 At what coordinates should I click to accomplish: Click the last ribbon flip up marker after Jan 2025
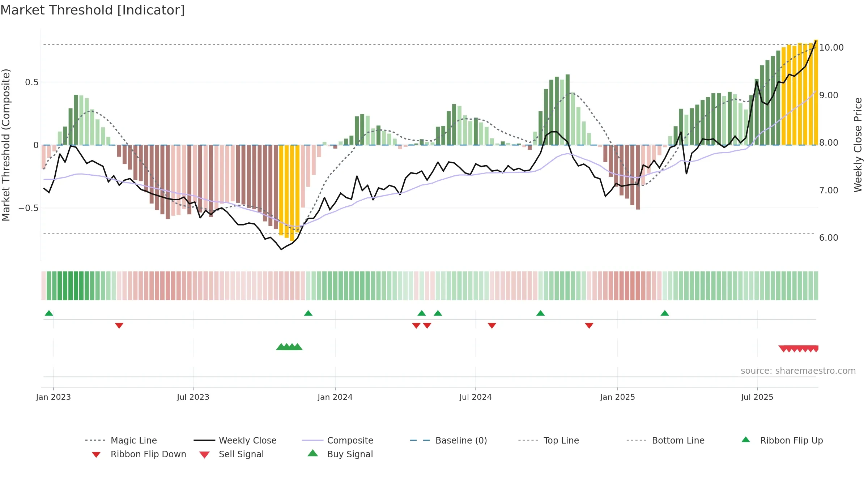pyautogui.click(x=665, y=313)
